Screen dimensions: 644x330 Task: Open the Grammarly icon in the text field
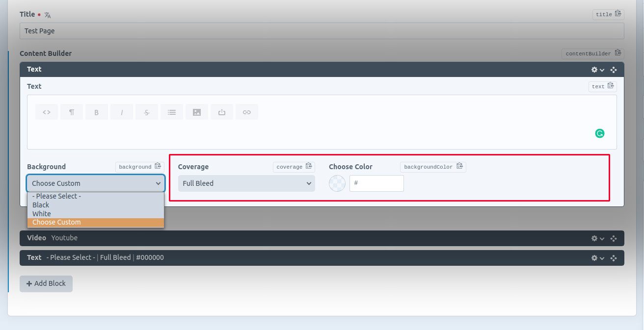click(599, 133)
